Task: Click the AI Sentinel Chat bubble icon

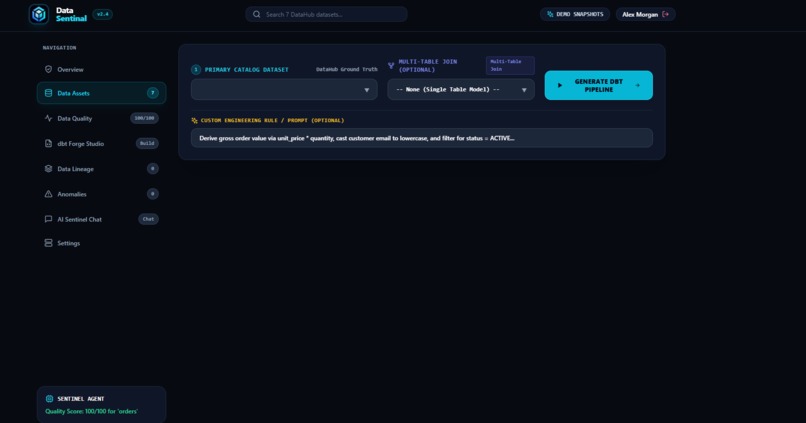Action: click(x=48, y=219)
